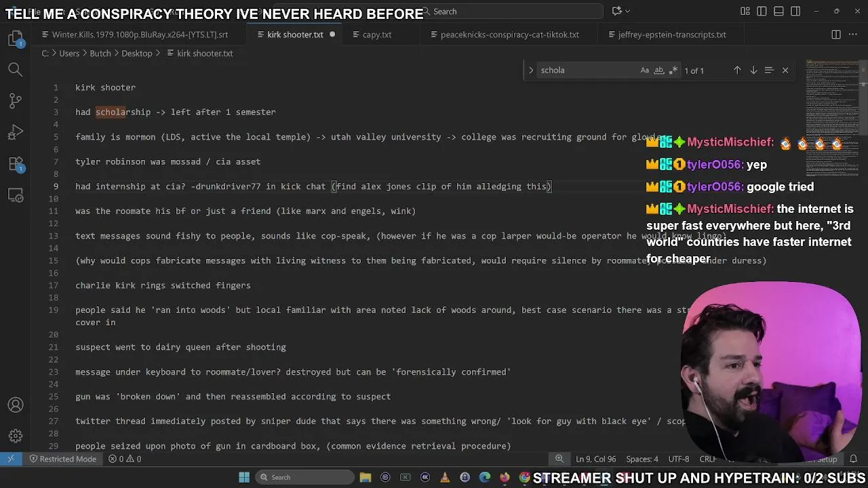Screen dimensions: 868x488
Task: Click 'suspect went to dairy queen after shooting' line
Action: click(x=180, y=347)
